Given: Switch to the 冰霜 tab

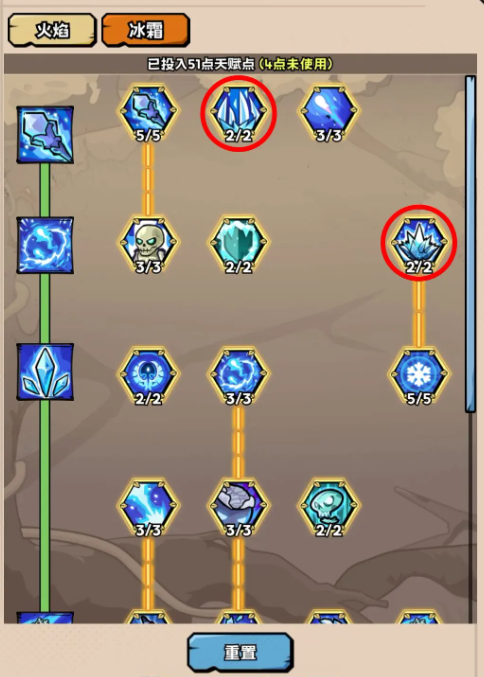Looking at the screenshot, I should pyautogui.click(x=146, y=30).
